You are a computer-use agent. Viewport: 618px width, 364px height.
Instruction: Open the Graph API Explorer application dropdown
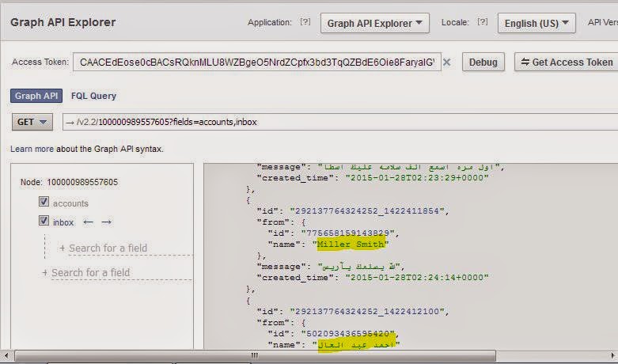tap(375, 23)
